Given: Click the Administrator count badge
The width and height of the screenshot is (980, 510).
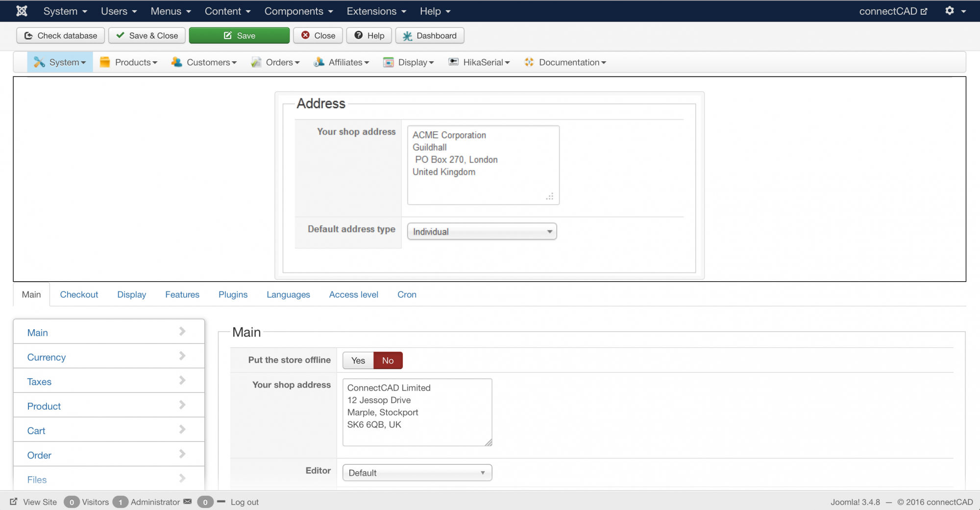Looking at the screenshot, I should 120,502.
